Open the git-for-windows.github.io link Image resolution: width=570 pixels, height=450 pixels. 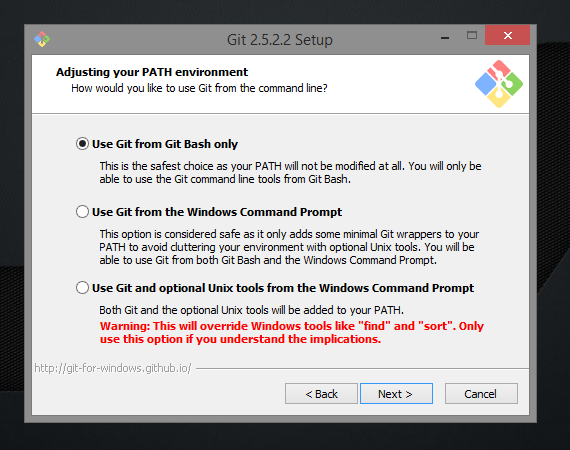[x=113, y=368]
